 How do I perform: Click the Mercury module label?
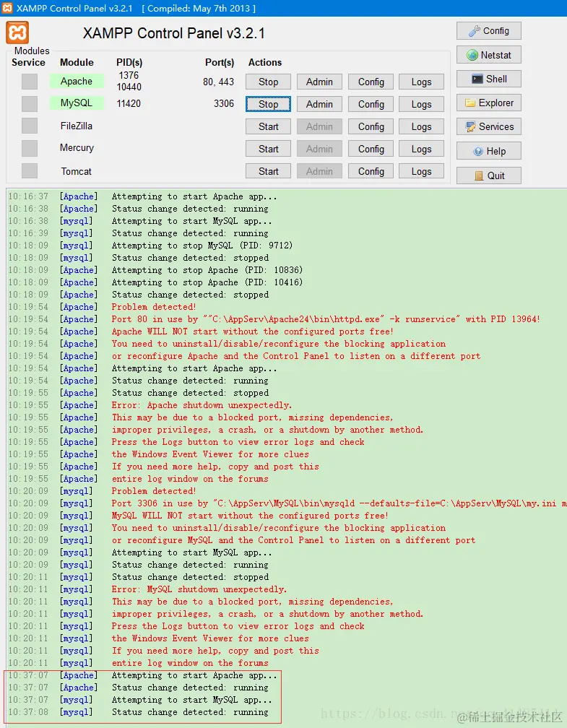(x=77, y=148)
